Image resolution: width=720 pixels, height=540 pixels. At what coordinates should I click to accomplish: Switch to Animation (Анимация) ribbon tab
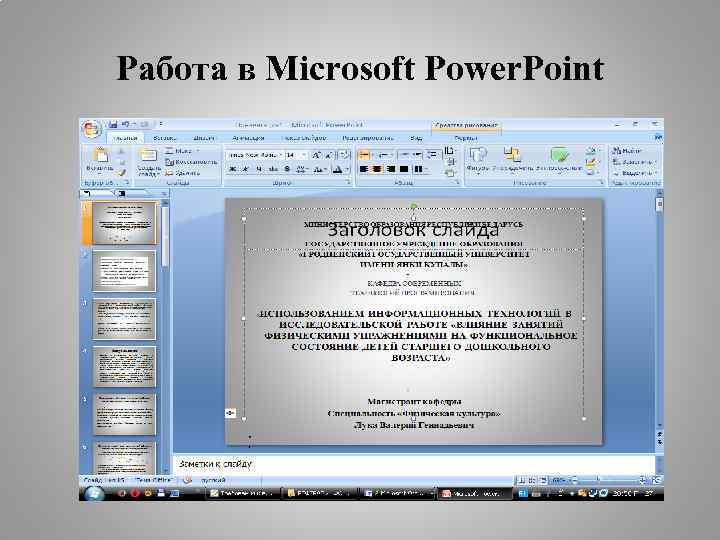click(248, 138)
